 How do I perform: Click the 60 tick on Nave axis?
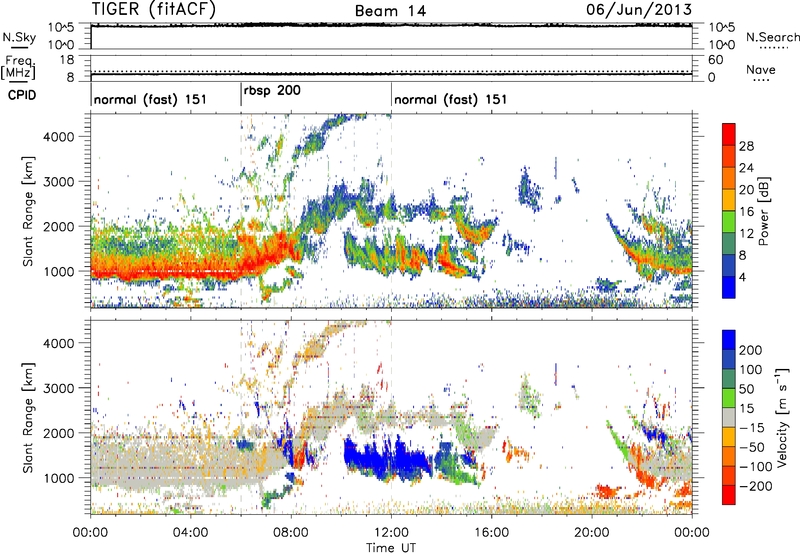tap(715, 60)
